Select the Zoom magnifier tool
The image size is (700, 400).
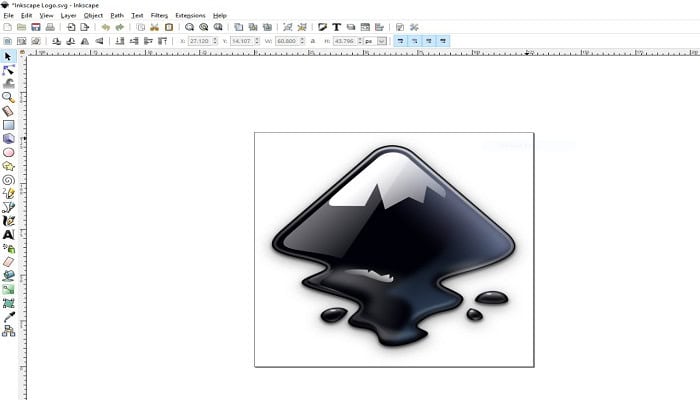(8, 97)
